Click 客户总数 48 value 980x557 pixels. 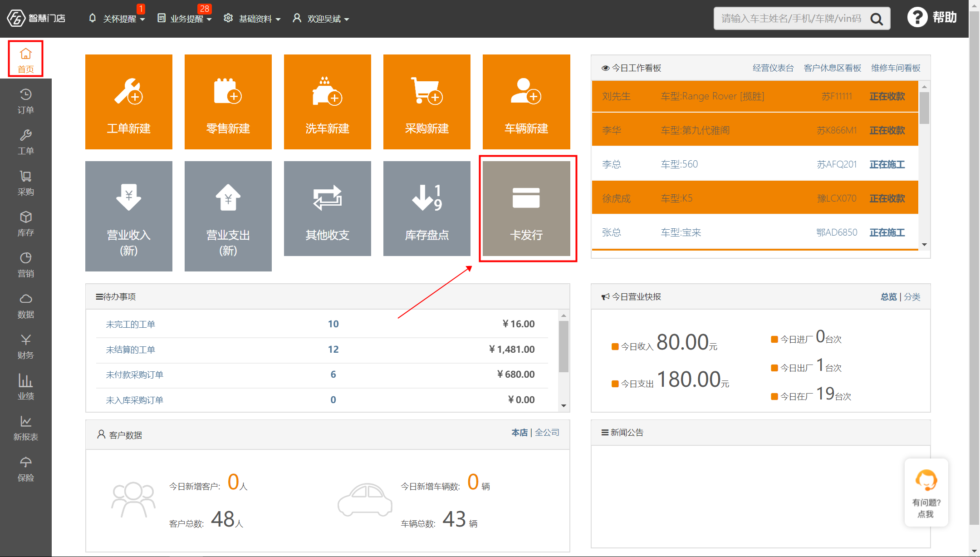tap(223, 519)
